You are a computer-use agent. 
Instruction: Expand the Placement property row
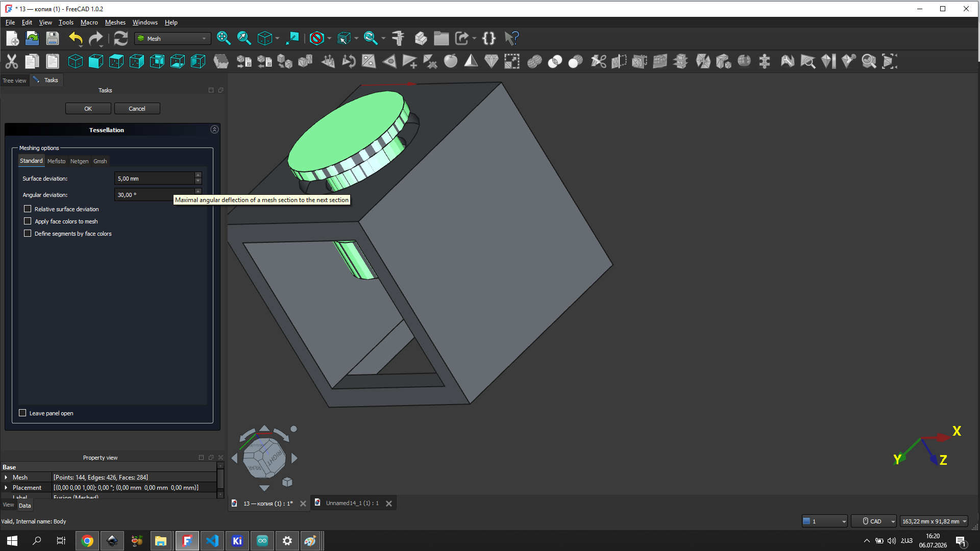tap(6, 488)
